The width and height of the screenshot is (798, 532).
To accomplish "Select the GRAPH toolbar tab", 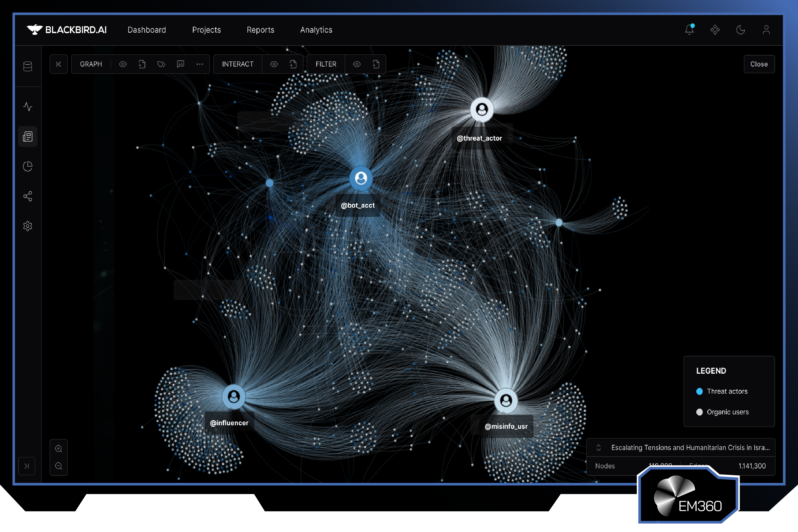I will click(91, 64).
